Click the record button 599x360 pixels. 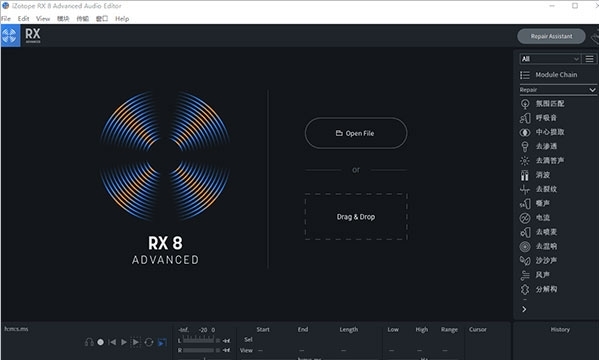(100, 342)
